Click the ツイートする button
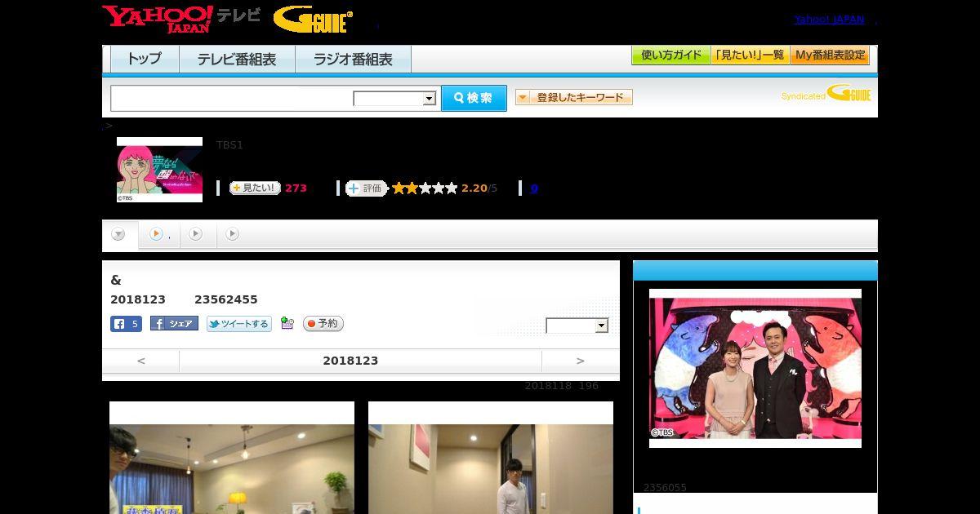980x514 pixels. [x=239, y=324]
